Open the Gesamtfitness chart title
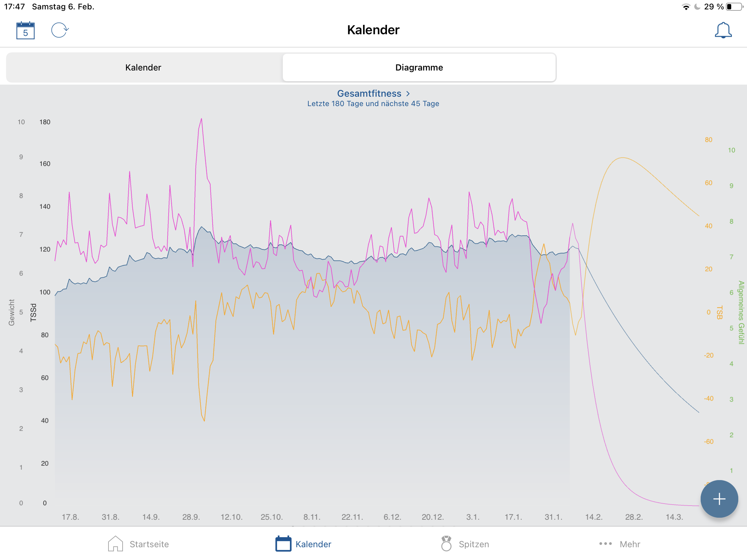The width and height of the screenshot is (747, 560). [369, 94]
